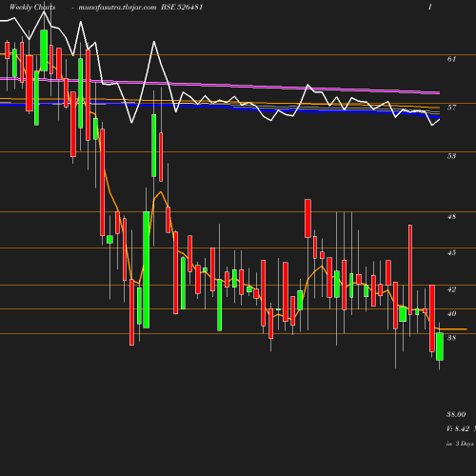
Task: Click the volume reading 'V: 8.42'
Action: tap(458, 429)
